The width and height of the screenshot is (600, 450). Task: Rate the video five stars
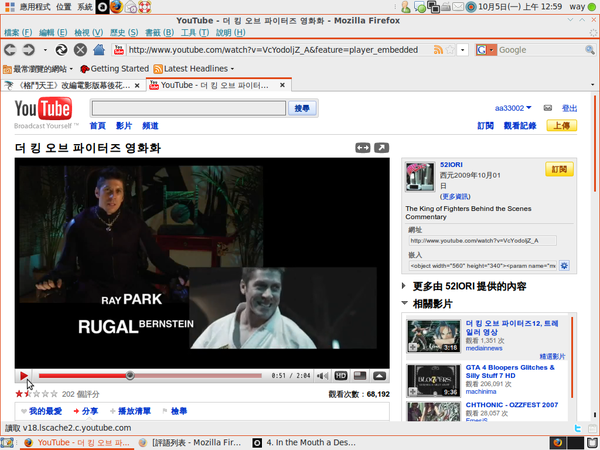[54, 394]
